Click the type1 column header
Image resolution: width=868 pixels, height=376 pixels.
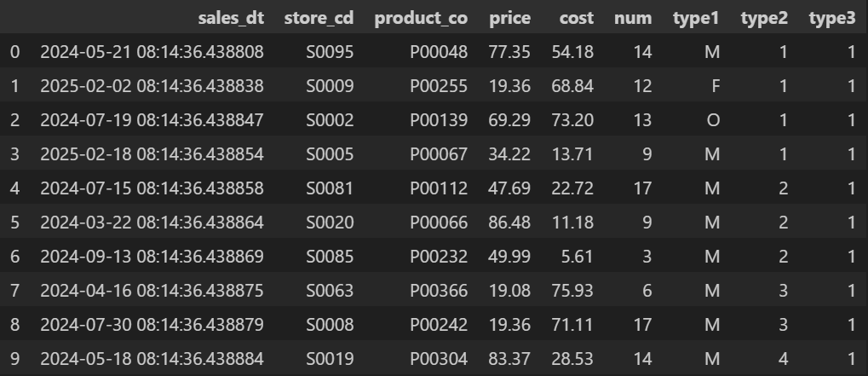click(x=696, y=18)
